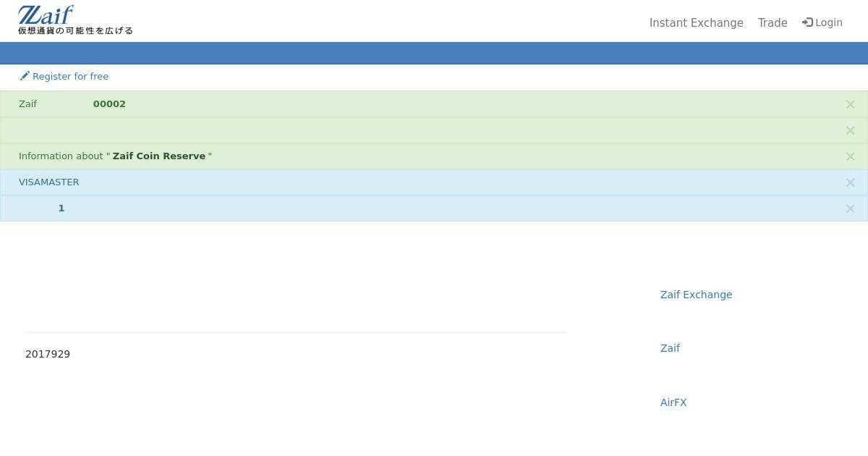Click the Register for free link
The height and width of the screenshot is (456, 868).
pyautogui.click(x=64, y=77)
